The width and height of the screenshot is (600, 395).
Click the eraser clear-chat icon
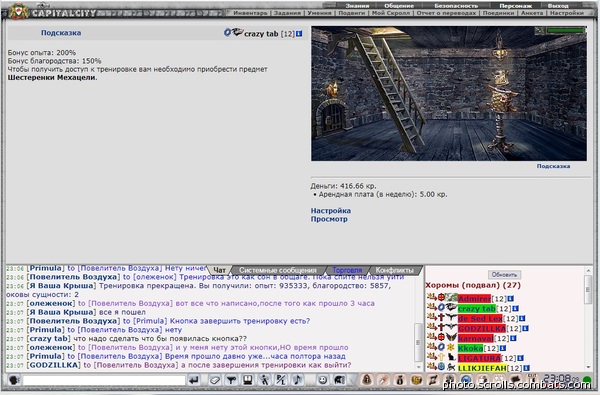pos(215,380)
